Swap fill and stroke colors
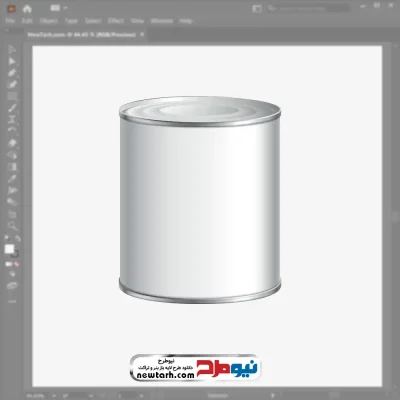Image resolution: width=400 pixels, height=400 pixels. click(17, 239)
